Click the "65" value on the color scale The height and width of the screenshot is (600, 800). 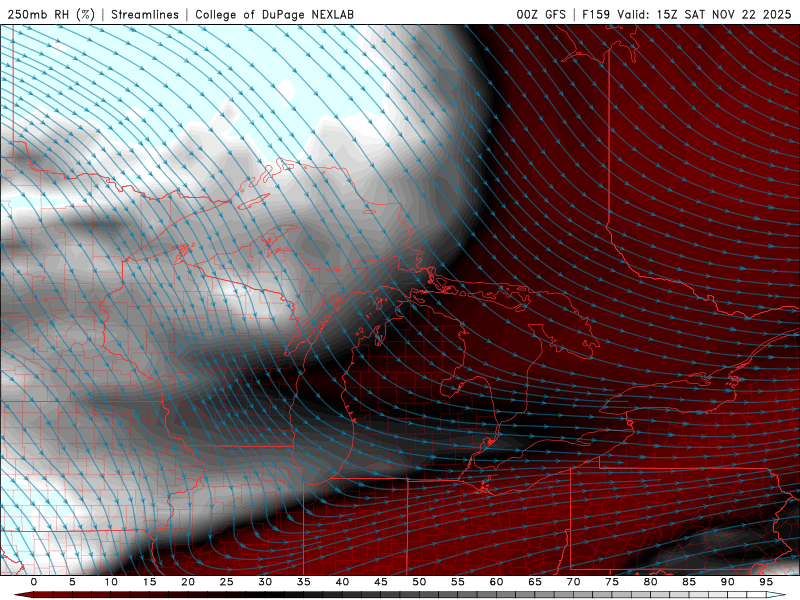click(x=535, y=582)
